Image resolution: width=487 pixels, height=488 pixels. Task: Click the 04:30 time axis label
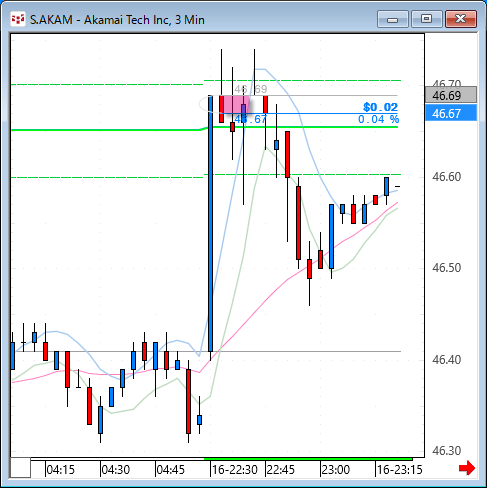coord(115,470)
